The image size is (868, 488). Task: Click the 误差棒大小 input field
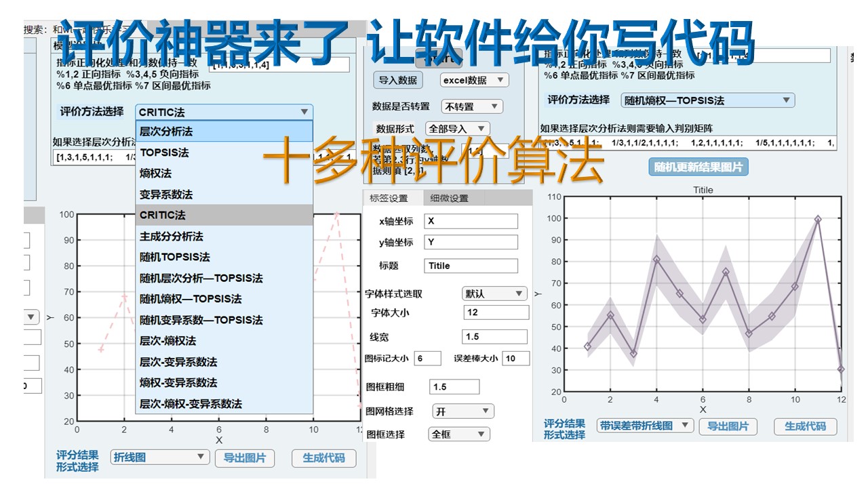click(x=515, y=359)
